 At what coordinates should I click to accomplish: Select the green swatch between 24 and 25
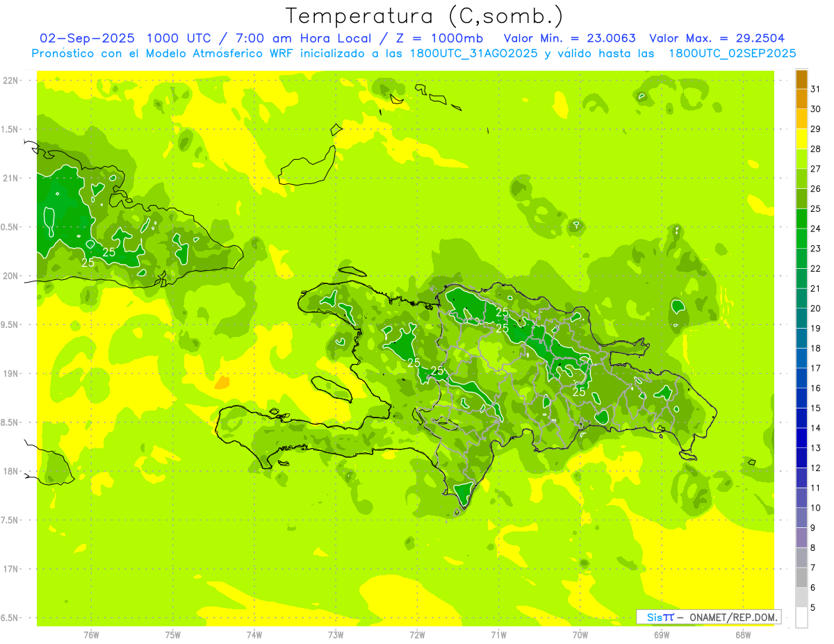click(801, 219)
